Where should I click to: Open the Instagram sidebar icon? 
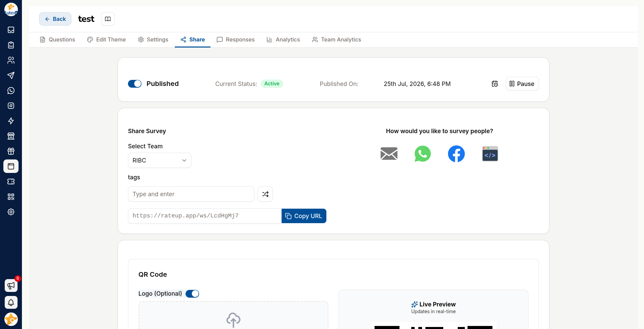[11, 106]
